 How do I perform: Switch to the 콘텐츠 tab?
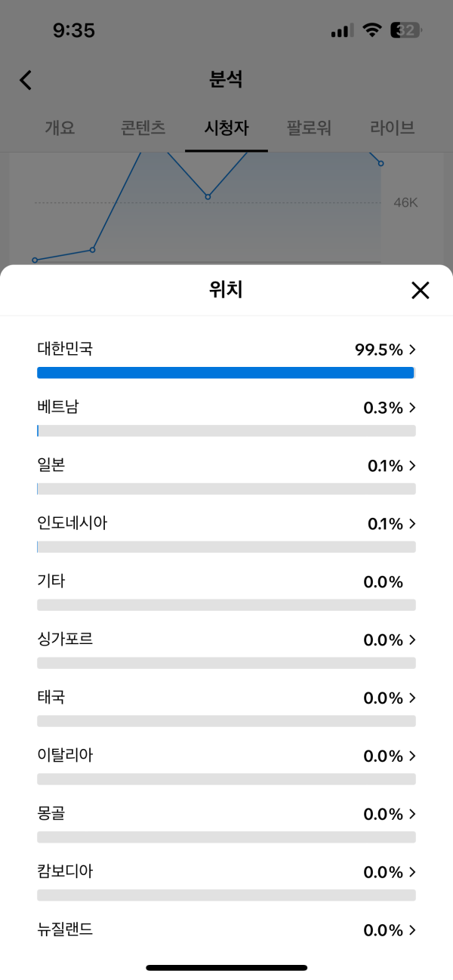[x=143, y=128]
